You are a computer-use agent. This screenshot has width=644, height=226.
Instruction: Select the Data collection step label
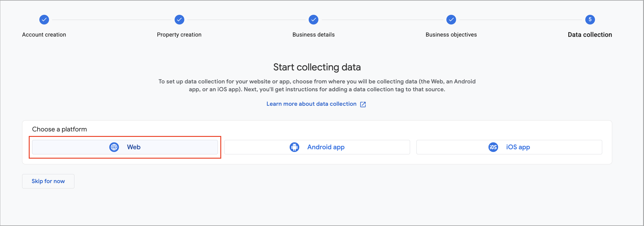[590, 35]
